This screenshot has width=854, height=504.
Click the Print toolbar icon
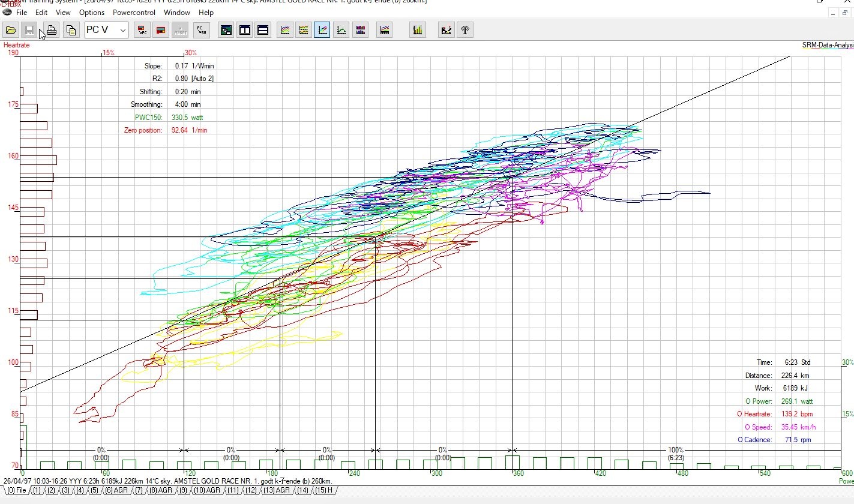coord(52,30)
